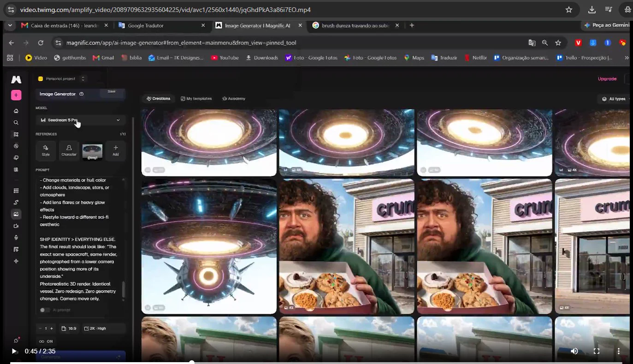Image resolution: width=633 pixels, height=364 pixels.
Task: Click the Style reference button
Action: 46,151
